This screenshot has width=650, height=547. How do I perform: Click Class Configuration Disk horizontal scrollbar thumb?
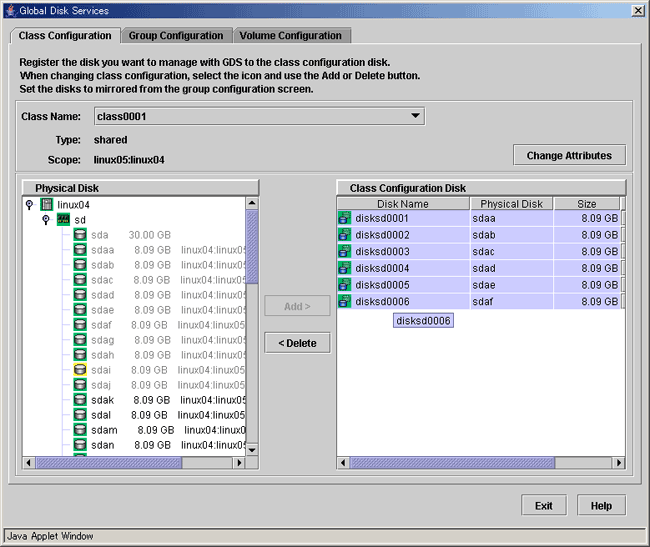(x=452, y=462)
